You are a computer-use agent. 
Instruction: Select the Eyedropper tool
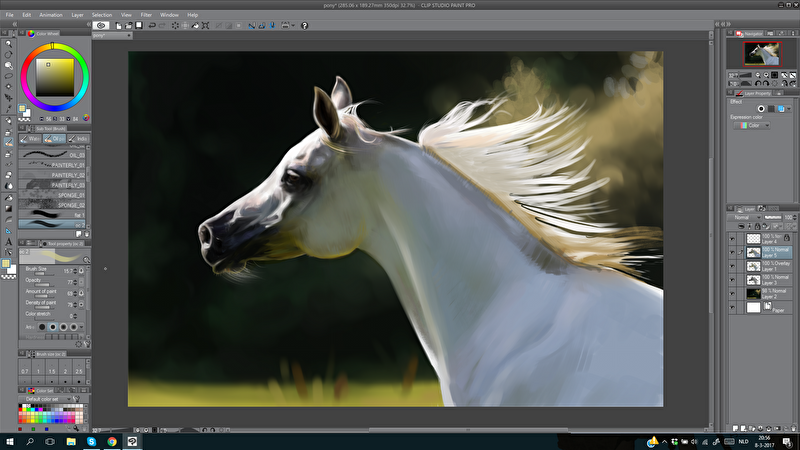tap(8, 108)
